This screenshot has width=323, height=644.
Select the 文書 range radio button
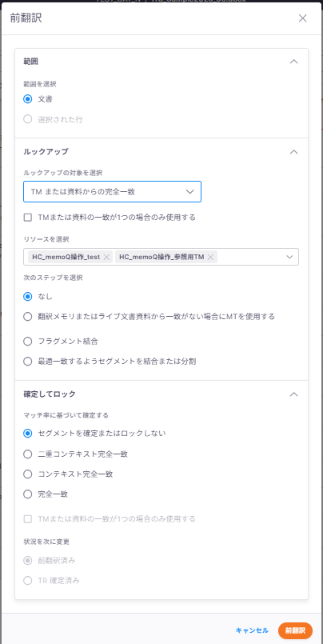(x=27, y=99)
